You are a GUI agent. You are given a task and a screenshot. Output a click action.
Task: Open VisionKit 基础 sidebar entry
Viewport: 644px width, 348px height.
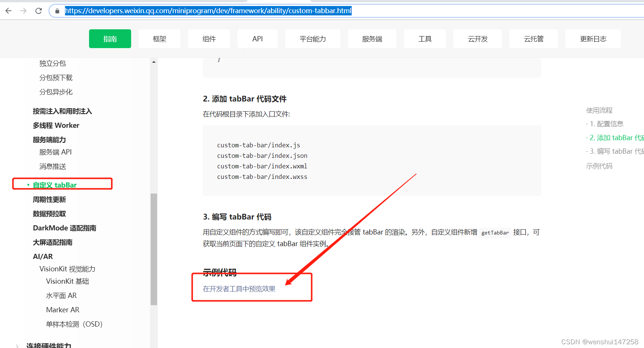(x=68, y=281)
